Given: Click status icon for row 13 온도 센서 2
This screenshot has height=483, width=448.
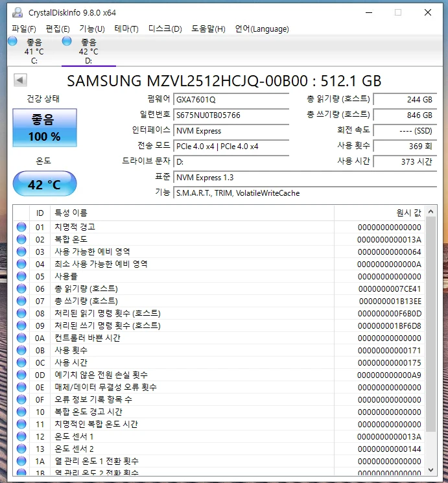Looking at the screenshot, I should coord(21,449).
